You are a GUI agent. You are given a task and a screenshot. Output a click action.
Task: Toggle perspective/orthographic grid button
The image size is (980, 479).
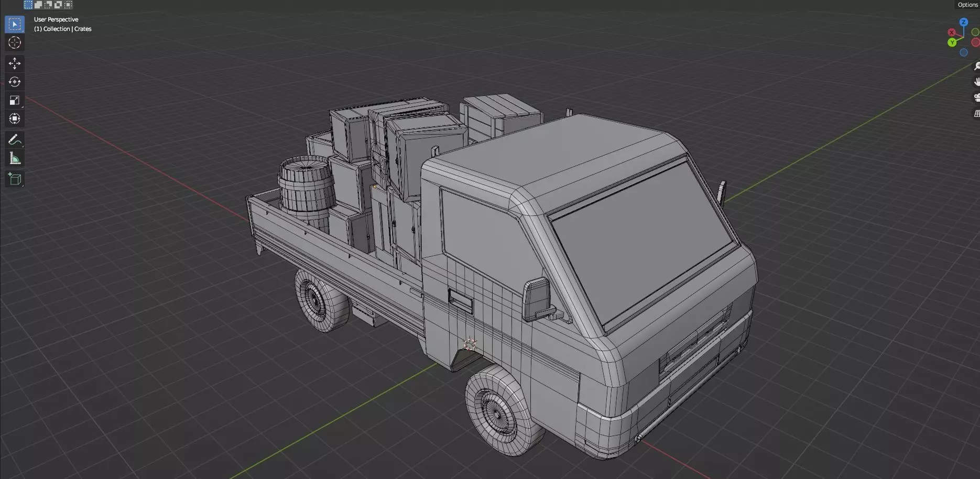coord(977,113)
